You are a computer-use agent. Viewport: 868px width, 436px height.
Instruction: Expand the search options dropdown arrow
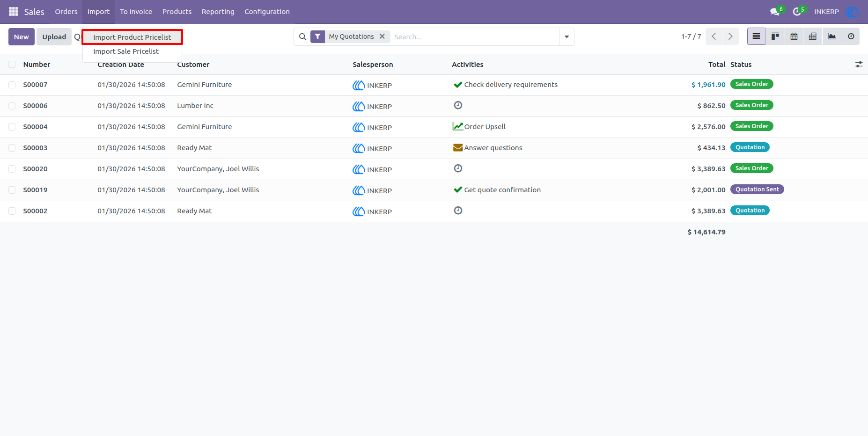[x=566, y=36]
